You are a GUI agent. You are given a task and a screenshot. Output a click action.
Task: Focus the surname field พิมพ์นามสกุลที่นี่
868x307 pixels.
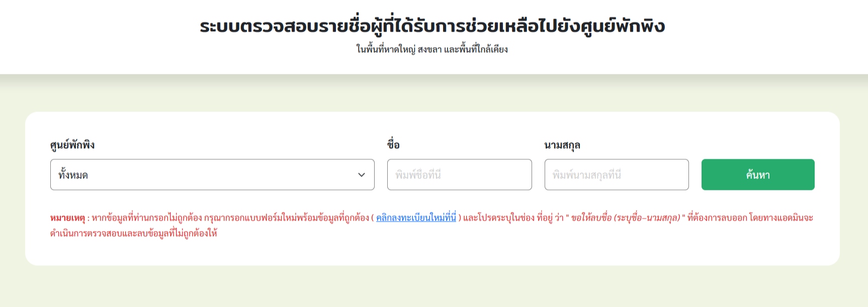(x=616, y=175)
